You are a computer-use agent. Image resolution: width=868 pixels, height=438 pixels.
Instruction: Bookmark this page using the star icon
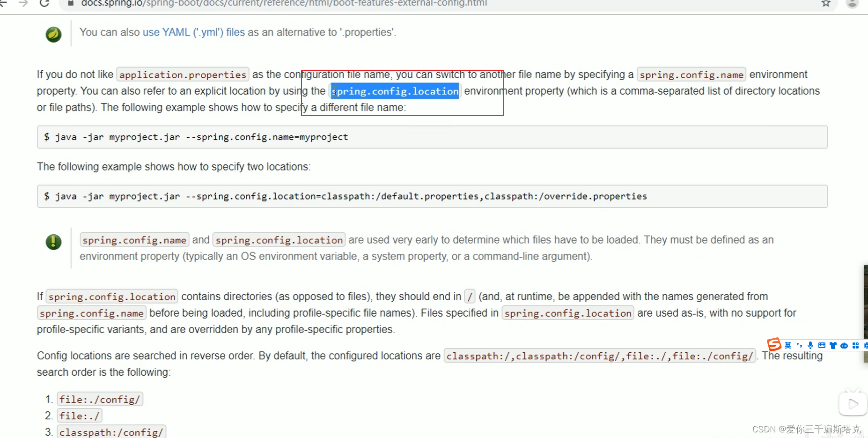tap(826, 3)
